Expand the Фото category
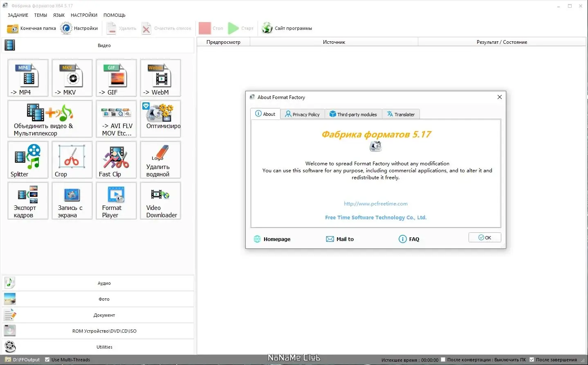The image size is (588, 365). click(x=98, y=299)
